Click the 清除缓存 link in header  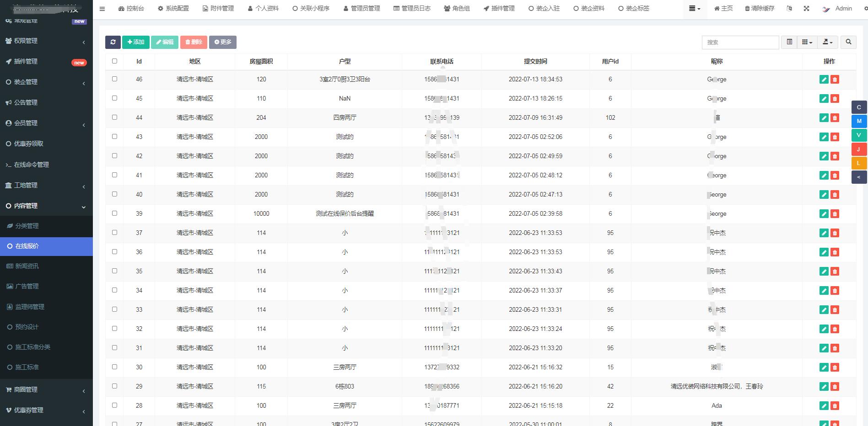tap(760, 9)
